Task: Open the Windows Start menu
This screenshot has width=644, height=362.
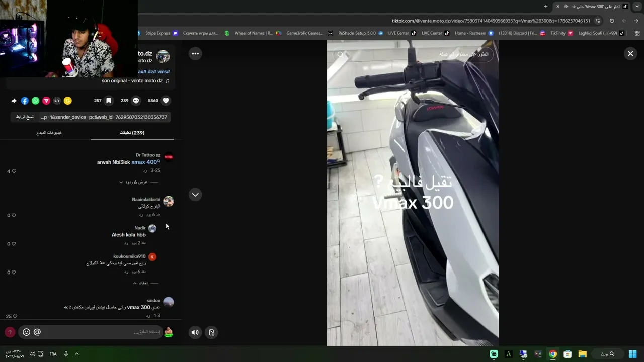Action: pos(632,354)
